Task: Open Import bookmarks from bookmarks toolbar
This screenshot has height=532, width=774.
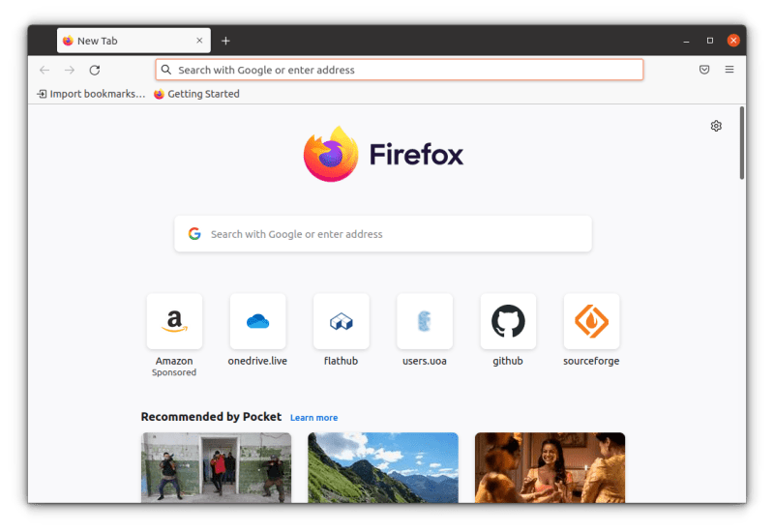Action: coord(91,94)
